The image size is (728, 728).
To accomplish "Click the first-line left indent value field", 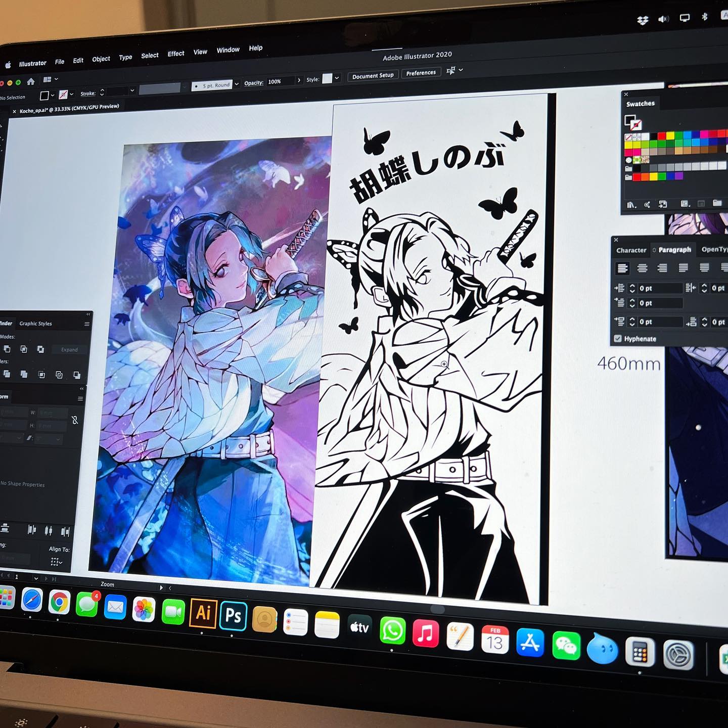I will [x=660, y=303].
